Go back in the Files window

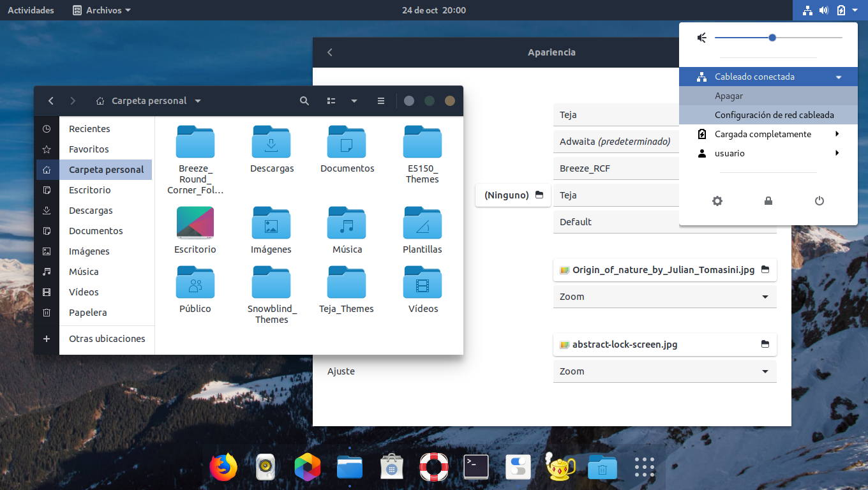[51, 101]
